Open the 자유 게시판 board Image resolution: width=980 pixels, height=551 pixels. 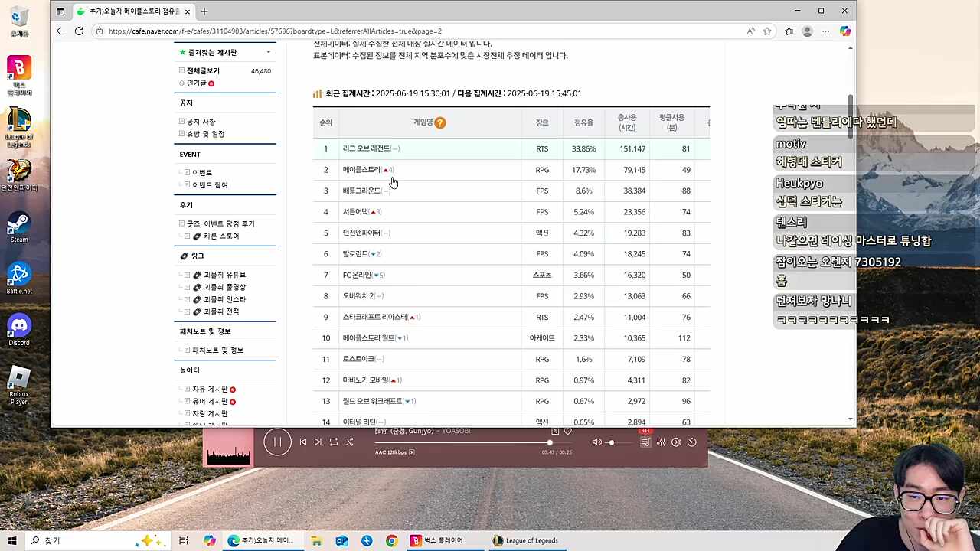coord(210,390)
